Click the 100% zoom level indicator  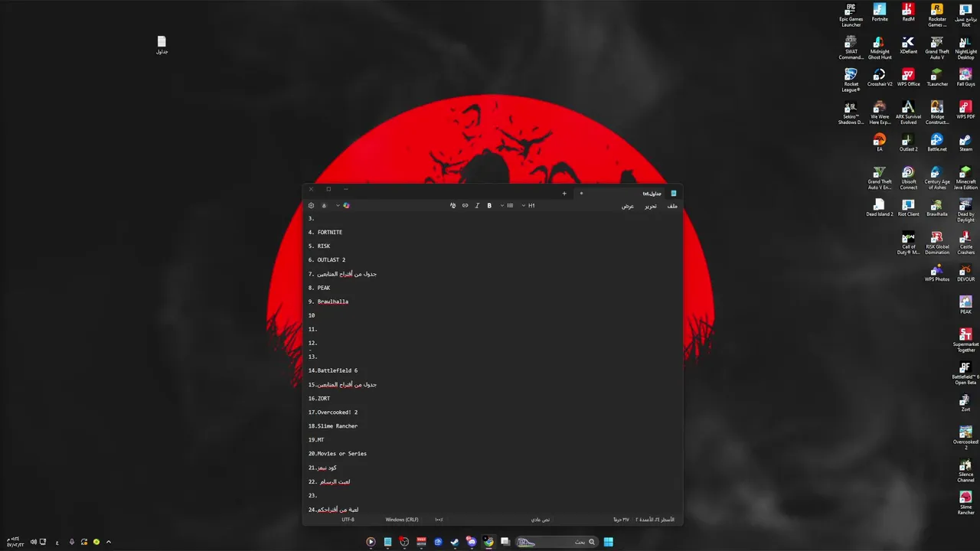point(439,520)
